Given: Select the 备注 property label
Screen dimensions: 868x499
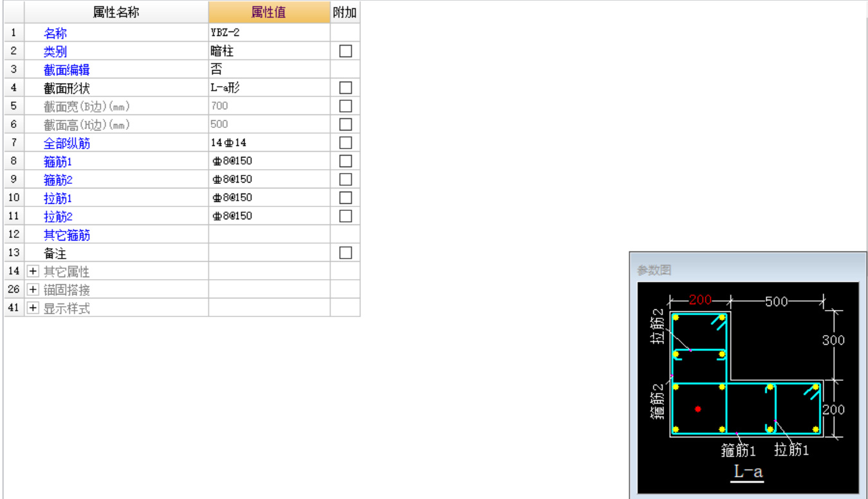Looking at the screenshot, I should coord(55,253).
